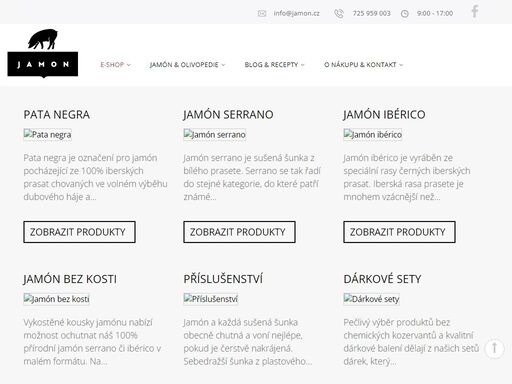Open the Facebook page icon

[475, 11]
